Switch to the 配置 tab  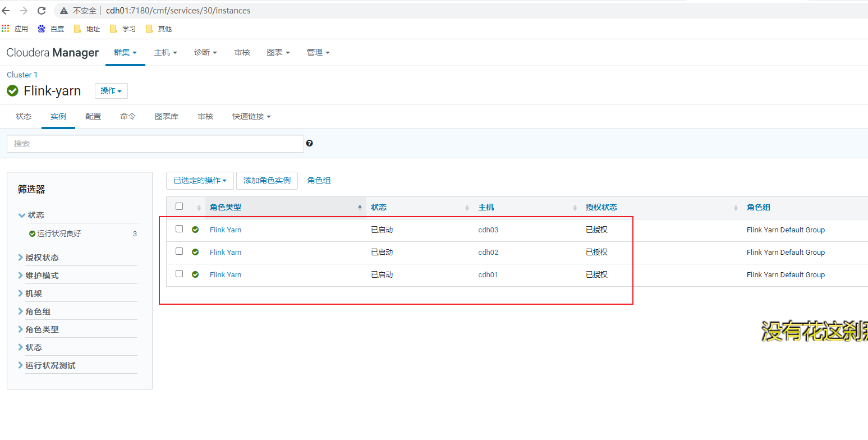pos(93,116)
